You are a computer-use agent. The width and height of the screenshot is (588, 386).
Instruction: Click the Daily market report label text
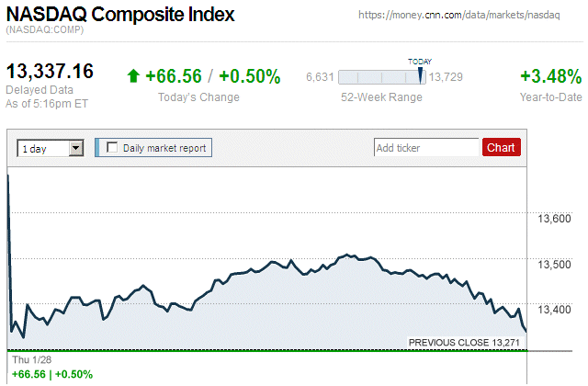pos(164,147)
